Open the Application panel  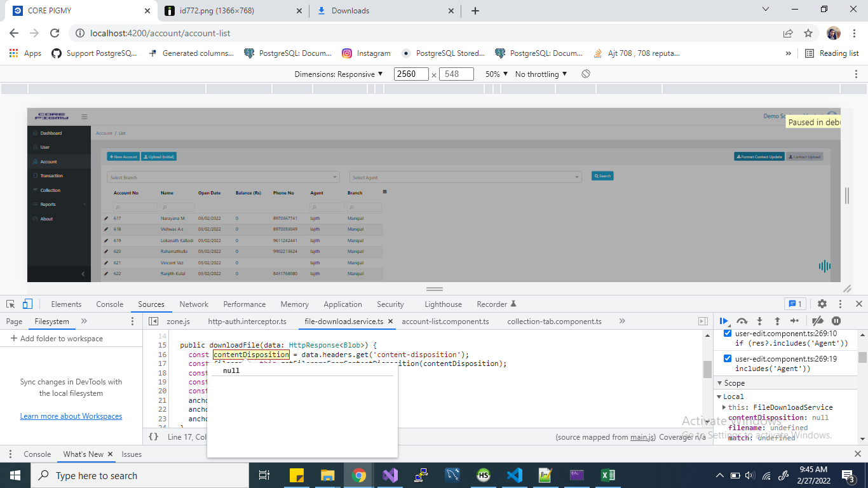pos(342,304)
